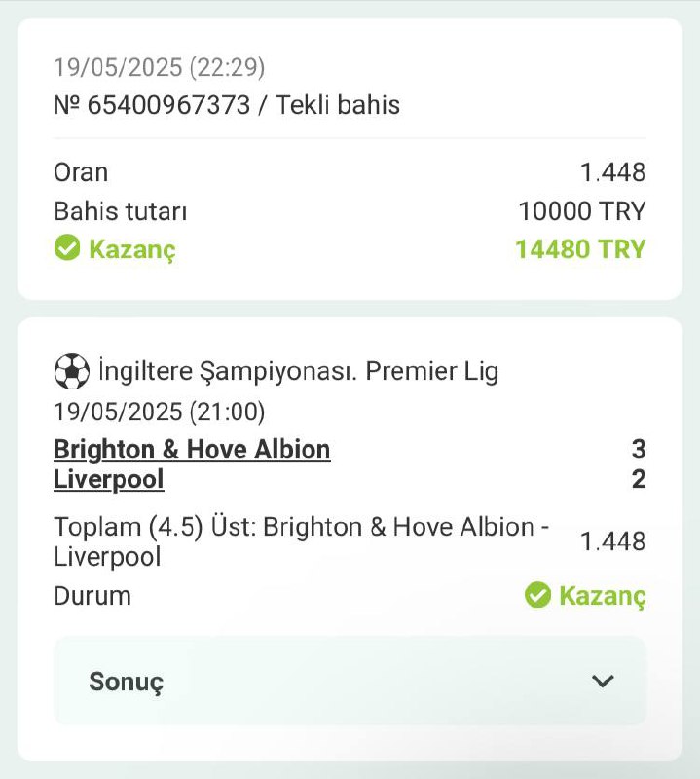Screen dimensions: 700x779
Task: Click the bet placement date 19/05/2025 (22:29)
Action: [x=160, y=67]
